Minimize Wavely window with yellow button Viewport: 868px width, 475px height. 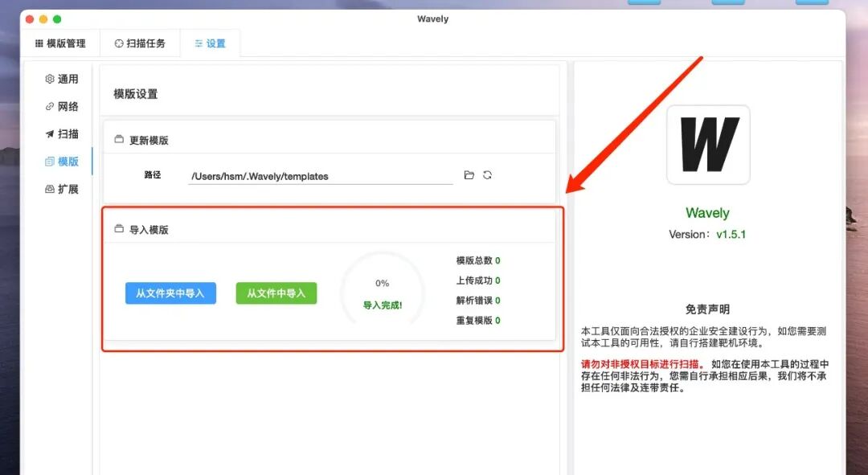pos(43,18)
